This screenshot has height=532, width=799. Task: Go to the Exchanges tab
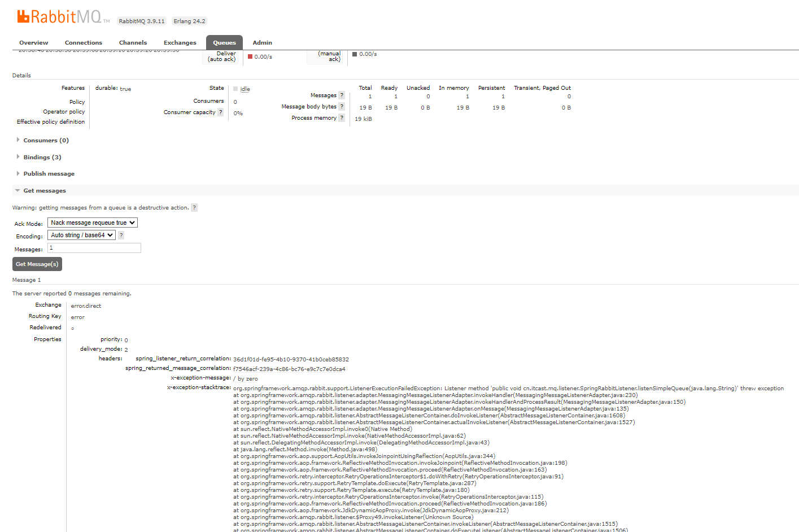click(180, 43)
